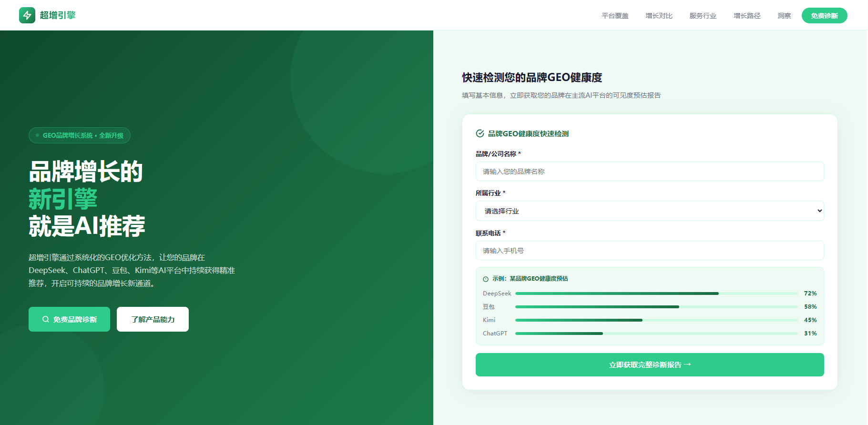Click the Kimi progress bar
Image resolution: width=868 pixels, height=425 pixels.
tap(656, 320)
